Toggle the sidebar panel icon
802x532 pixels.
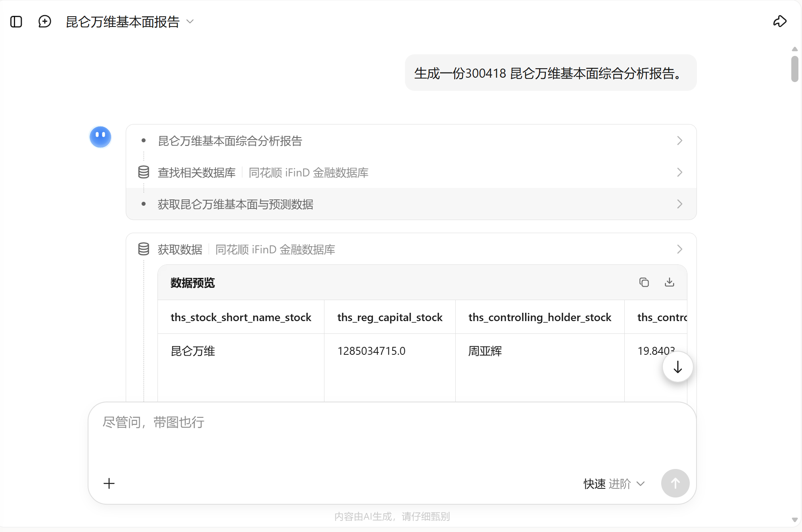coord(16,21)
